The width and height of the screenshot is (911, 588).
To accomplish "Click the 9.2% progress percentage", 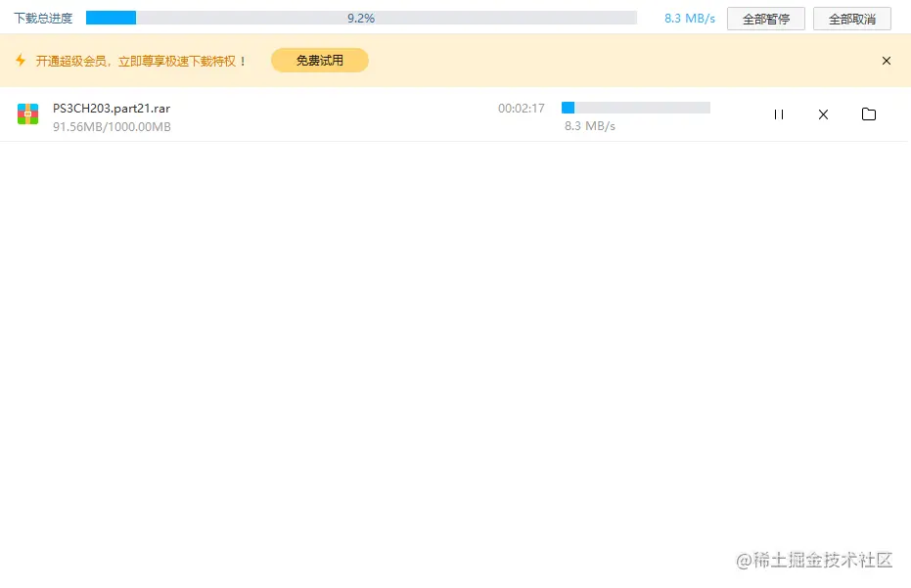I will [x=361, y=18].
